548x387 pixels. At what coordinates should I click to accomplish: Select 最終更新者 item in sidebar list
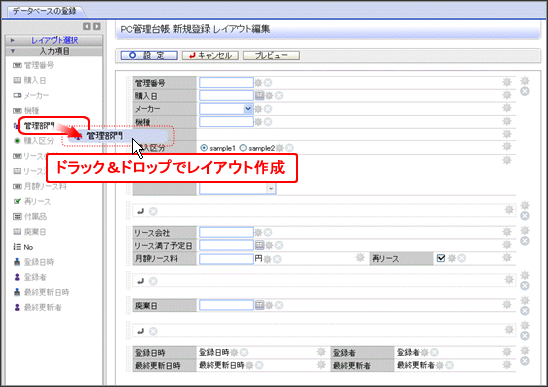click(x=37, y=307)
